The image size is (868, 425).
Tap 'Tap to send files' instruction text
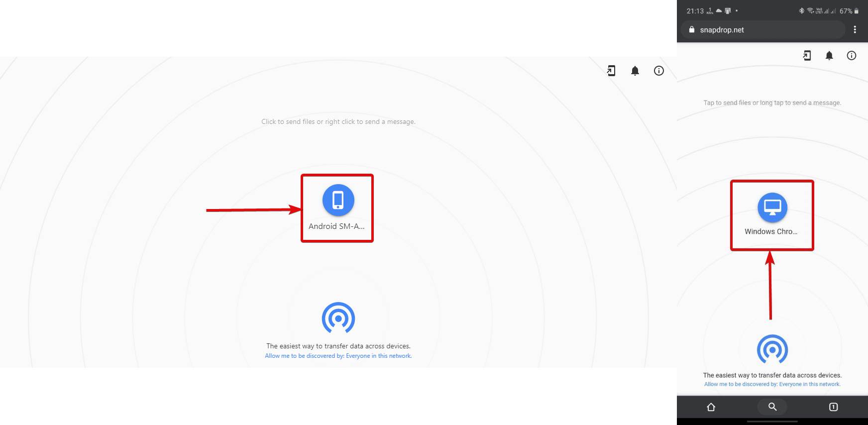click(772, 103)
